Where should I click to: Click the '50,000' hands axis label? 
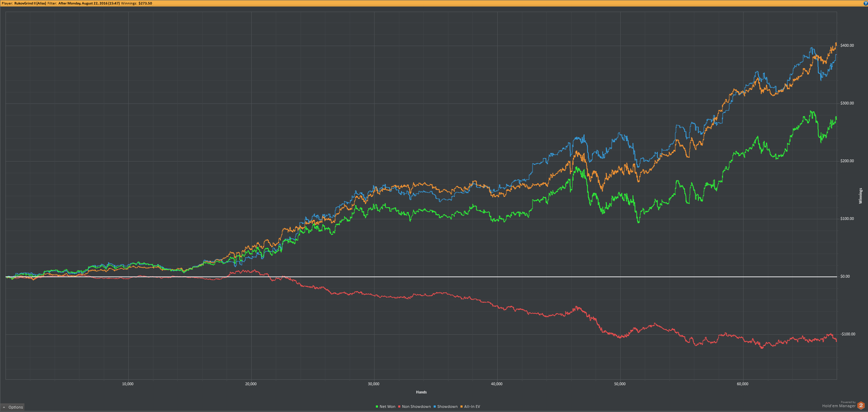point(620,384)
